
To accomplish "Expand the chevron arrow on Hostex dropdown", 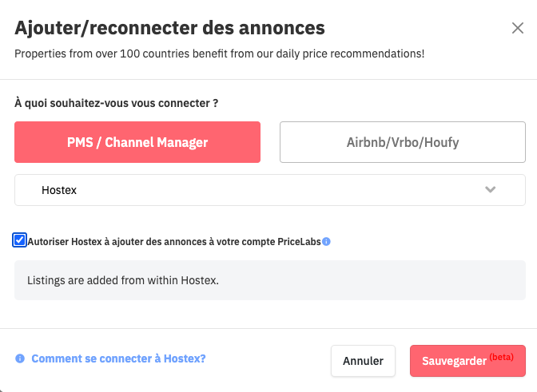I will 491,190.
